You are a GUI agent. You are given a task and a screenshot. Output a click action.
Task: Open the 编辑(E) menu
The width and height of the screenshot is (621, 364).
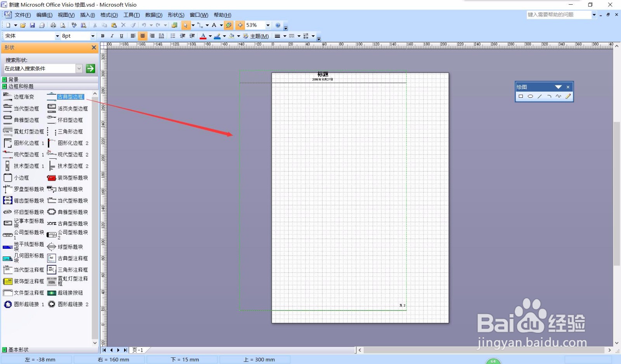tap(44, 15)
